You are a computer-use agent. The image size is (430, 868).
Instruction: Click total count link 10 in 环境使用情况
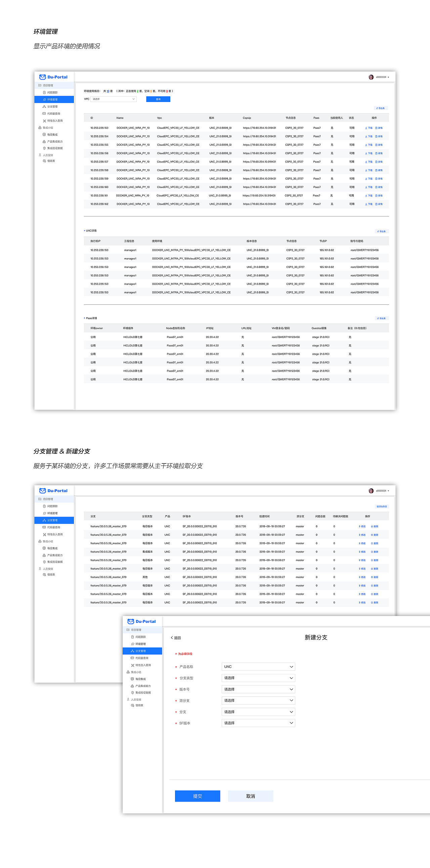[108, 91]
